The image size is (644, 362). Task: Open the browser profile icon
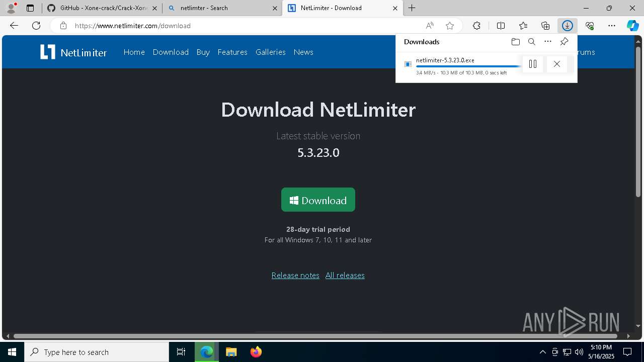11,8
